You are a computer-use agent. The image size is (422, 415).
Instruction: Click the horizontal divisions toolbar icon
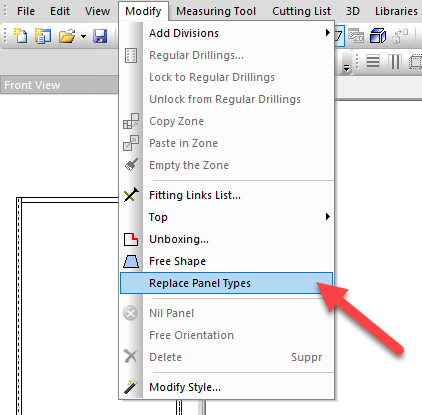(x=373, y=61)
